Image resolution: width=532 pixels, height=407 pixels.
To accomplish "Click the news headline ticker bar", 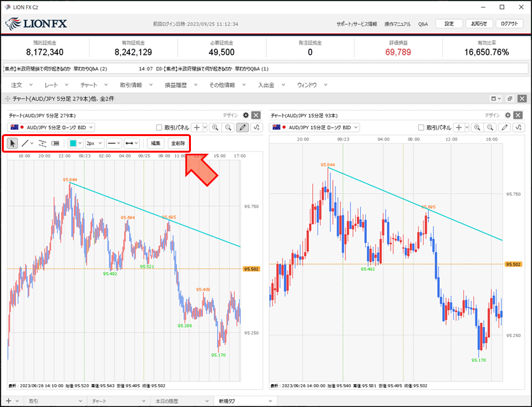I will [x=265, y=69].
